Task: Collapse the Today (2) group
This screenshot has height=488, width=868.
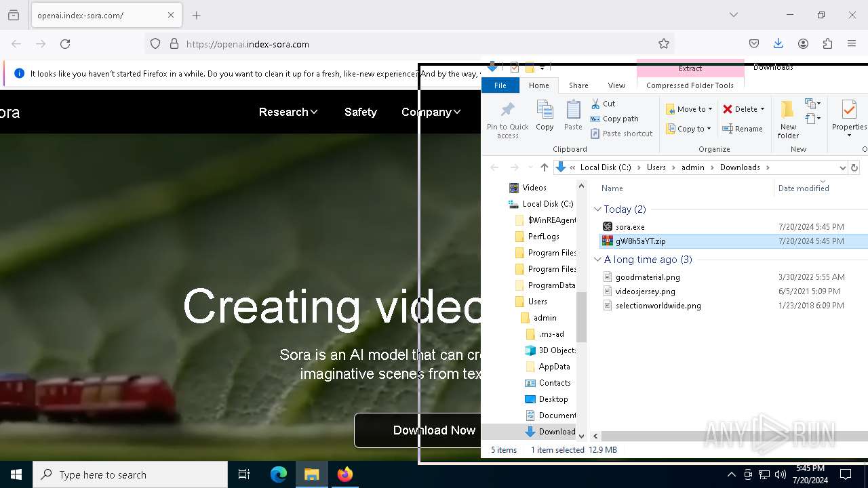Action: pyautogui.click(x=597, y=209)
